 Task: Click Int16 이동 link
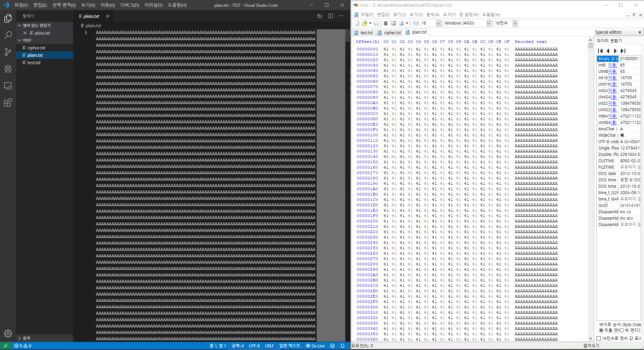coord(612,78)
